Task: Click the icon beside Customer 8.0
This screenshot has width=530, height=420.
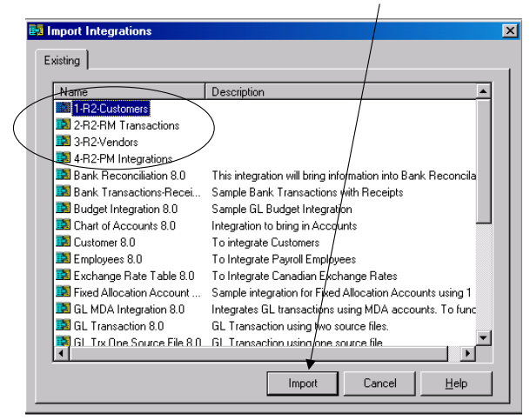Action: tap(64, 242)
